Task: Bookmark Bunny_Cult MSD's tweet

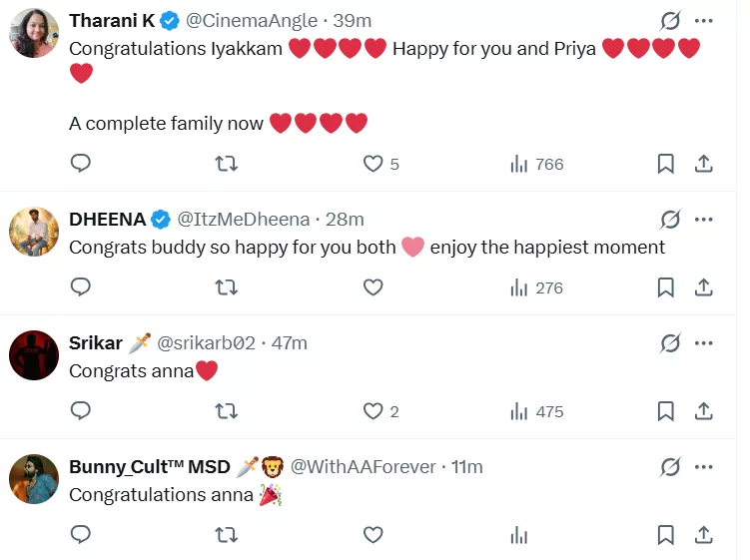Action: coord(666,535)
